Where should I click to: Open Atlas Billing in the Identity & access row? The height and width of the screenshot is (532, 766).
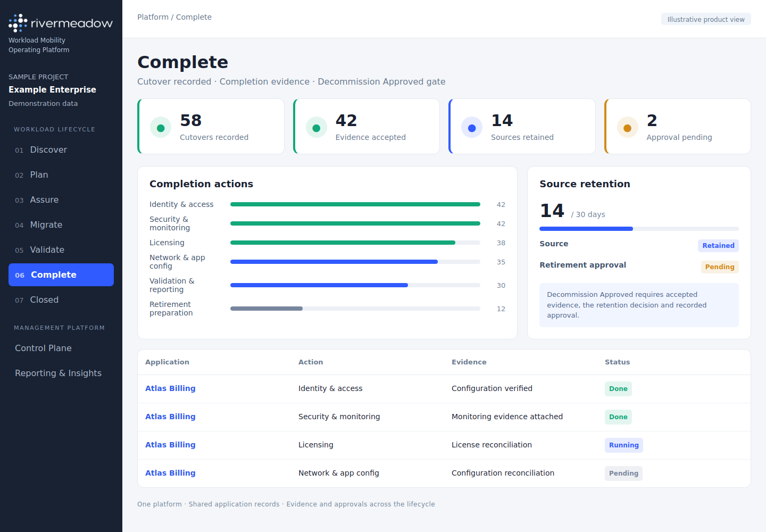pos(170,388)
